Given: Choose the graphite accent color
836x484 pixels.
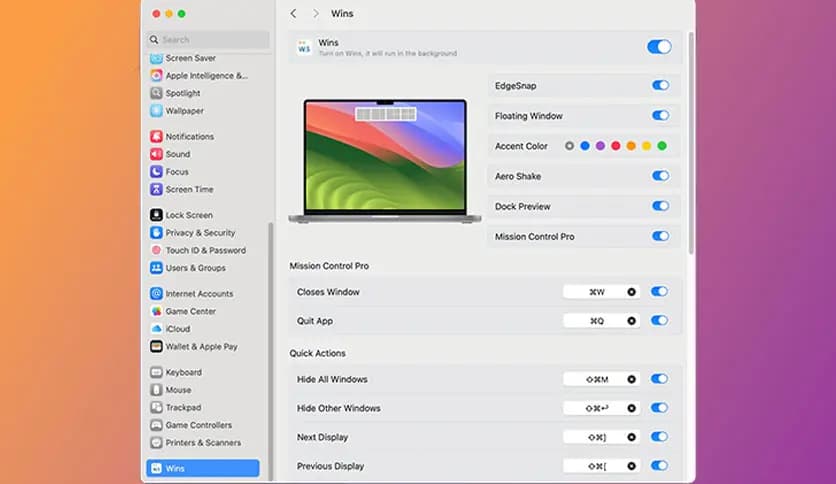Looking at the screenshot, I should tap(569, 146).
